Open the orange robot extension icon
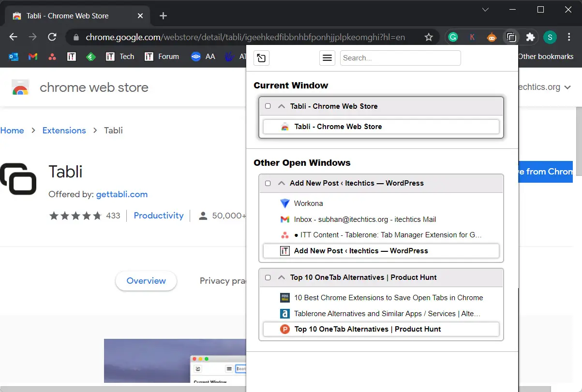The height and width of the screenshot is (392, 582). point(492,37)
